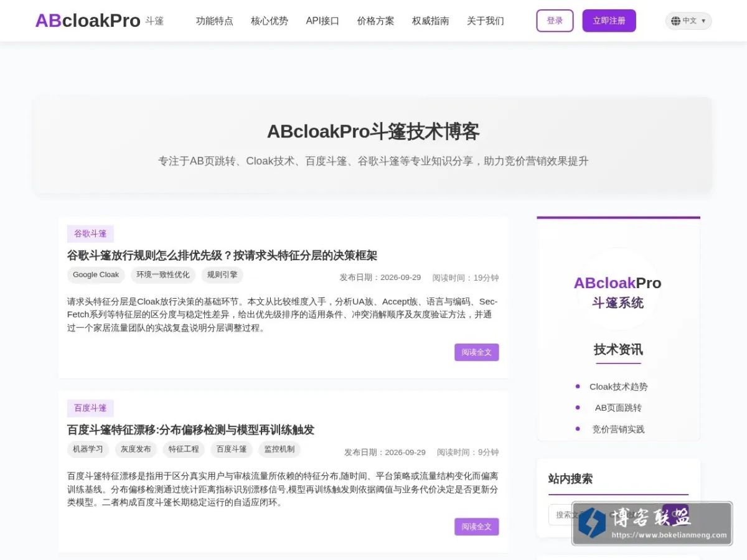
Task: Click the 登录 button
Action: [555, 21]
